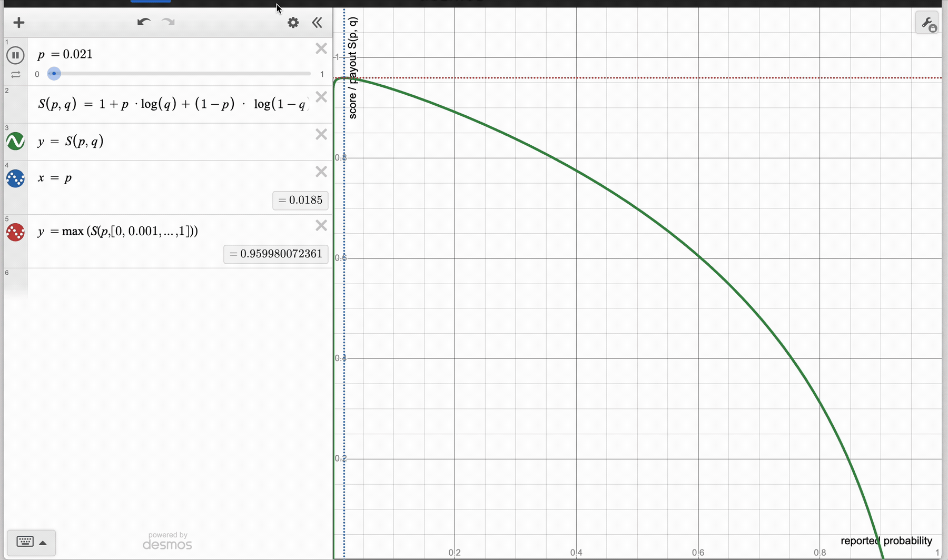Click the p slider thumb
Screen dimensions: 948x560
tap(54, 74)
